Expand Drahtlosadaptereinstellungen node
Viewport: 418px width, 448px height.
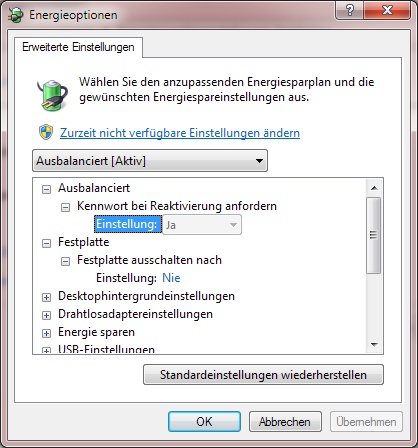(x=47, y=315)
